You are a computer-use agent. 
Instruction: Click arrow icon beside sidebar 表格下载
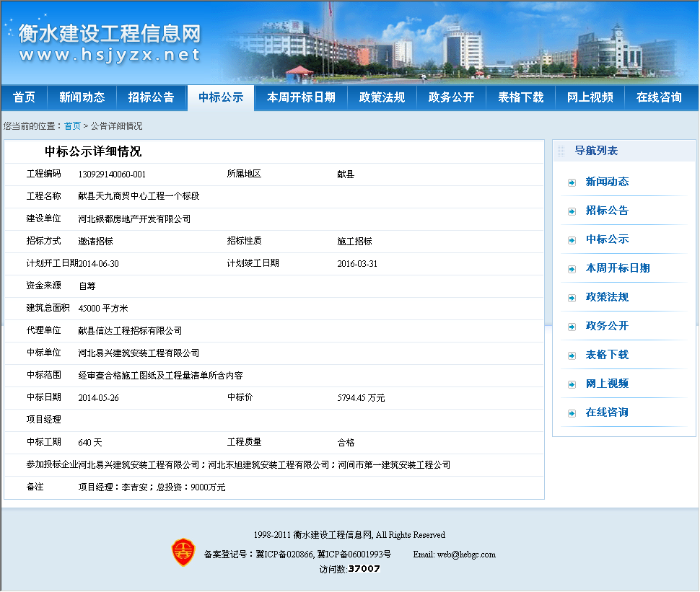572,355
